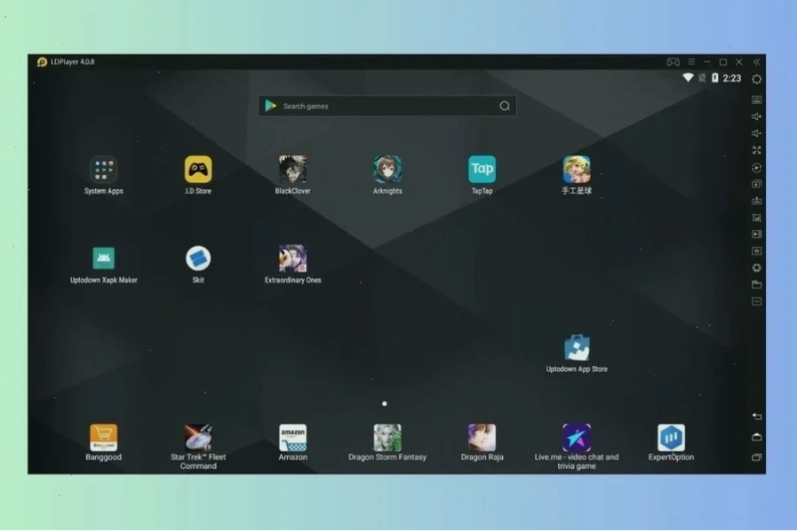Click the battery status icon

(714, 78)
